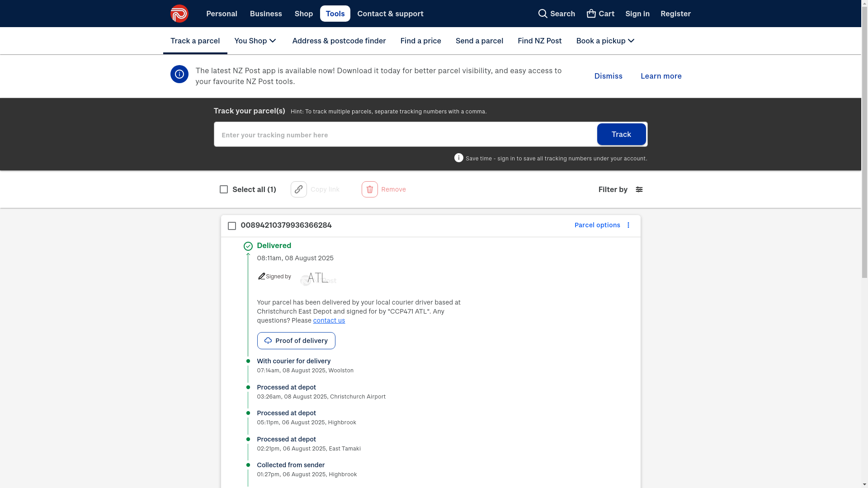868x488 pixels.
Task: Click the Delivered status heading
Action: (x=274, y=245)
